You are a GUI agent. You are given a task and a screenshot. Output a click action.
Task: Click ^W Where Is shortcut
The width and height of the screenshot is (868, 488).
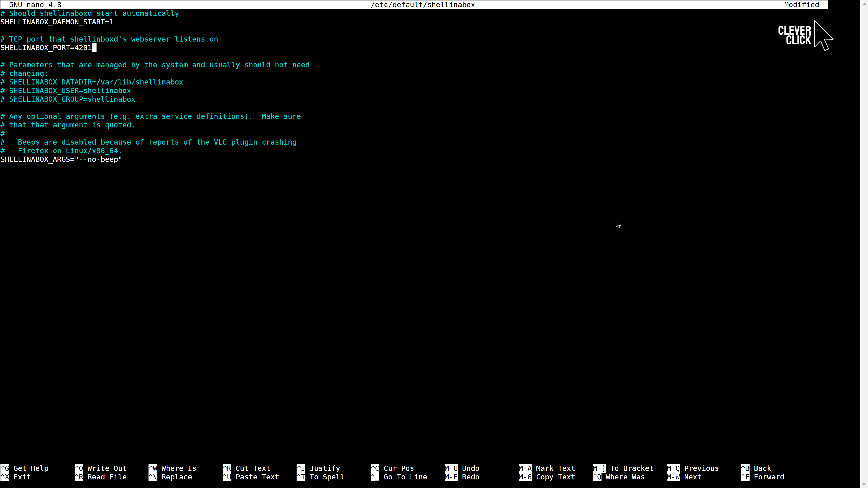coord(172,468)
